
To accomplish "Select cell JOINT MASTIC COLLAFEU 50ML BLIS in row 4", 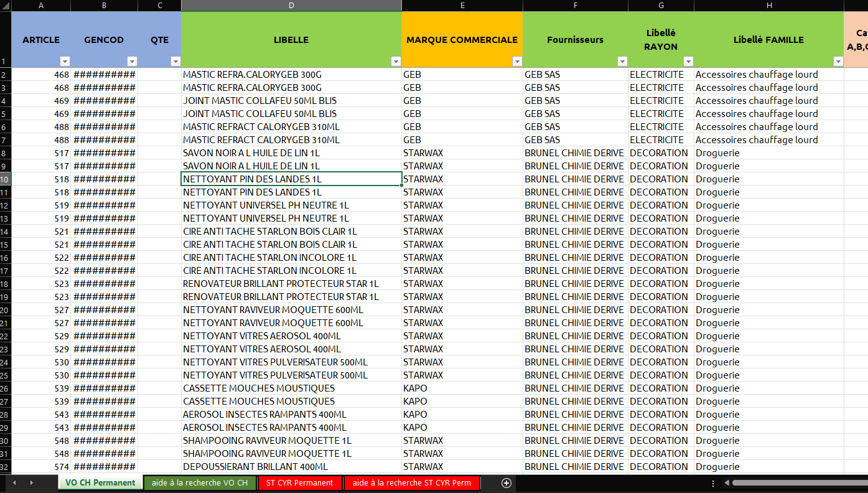I will 291,101.
